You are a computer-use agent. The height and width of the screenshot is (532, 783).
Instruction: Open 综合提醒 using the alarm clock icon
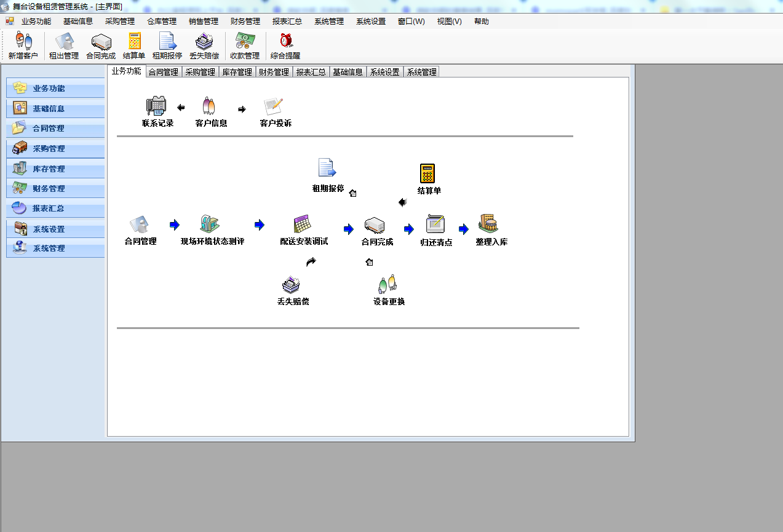click(x=284, y=46)
